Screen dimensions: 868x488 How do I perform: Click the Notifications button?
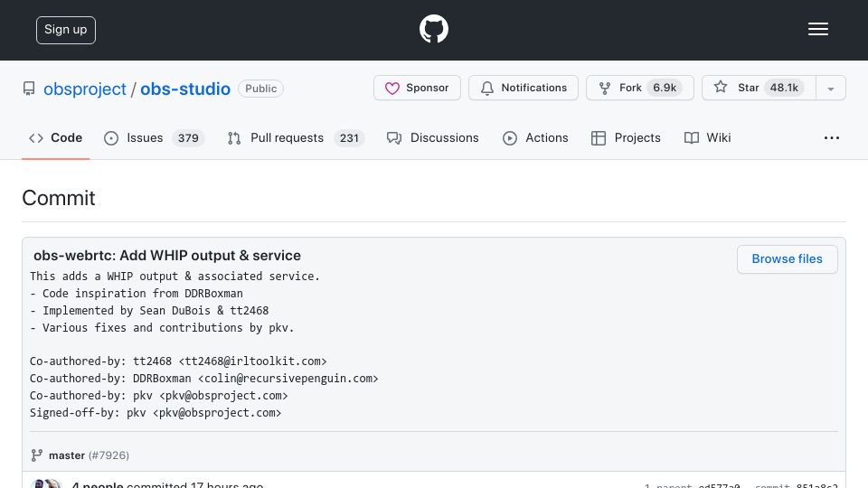(x=524, y=88)
